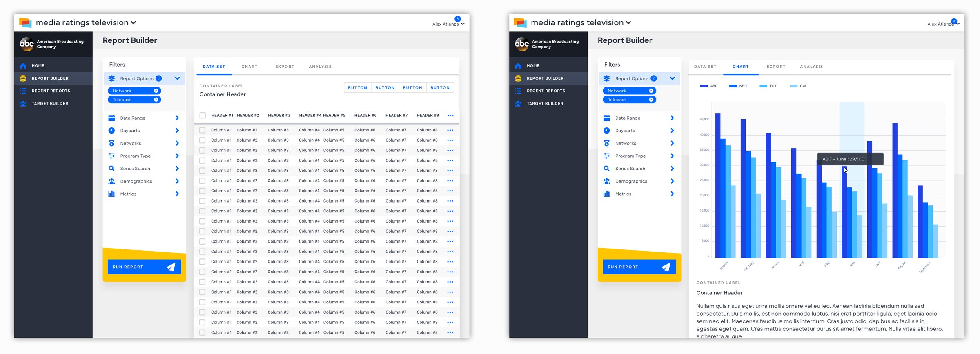Viewport: 980px width, 354px height.
Task: Open Recent Reports in right window sidebar
Action: [x=546, y=91]
